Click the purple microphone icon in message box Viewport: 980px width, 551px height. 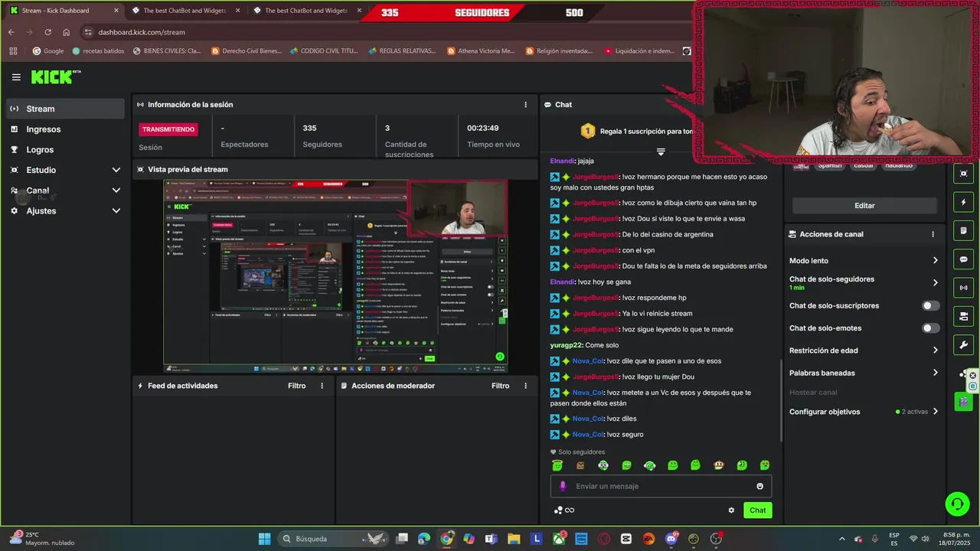[563, 486]
